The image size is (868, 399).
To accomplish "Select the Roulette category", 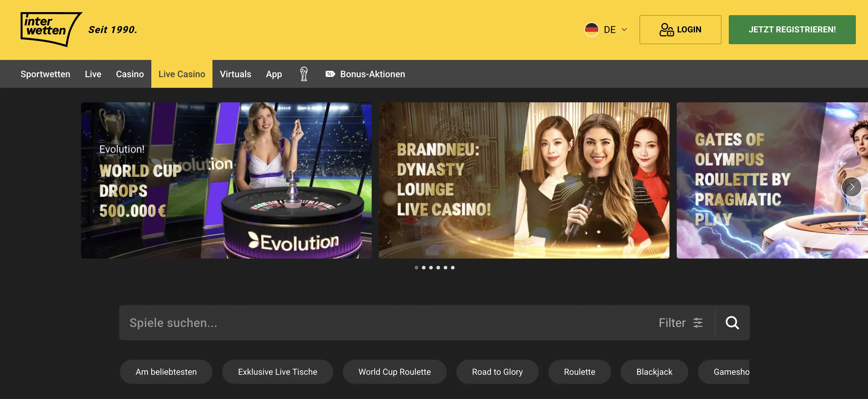I will click(580, 372).
